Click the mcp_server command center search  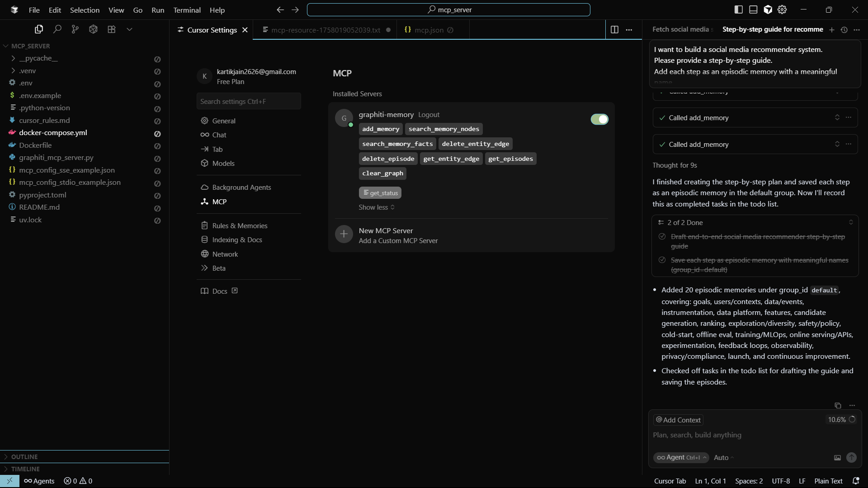448,9
